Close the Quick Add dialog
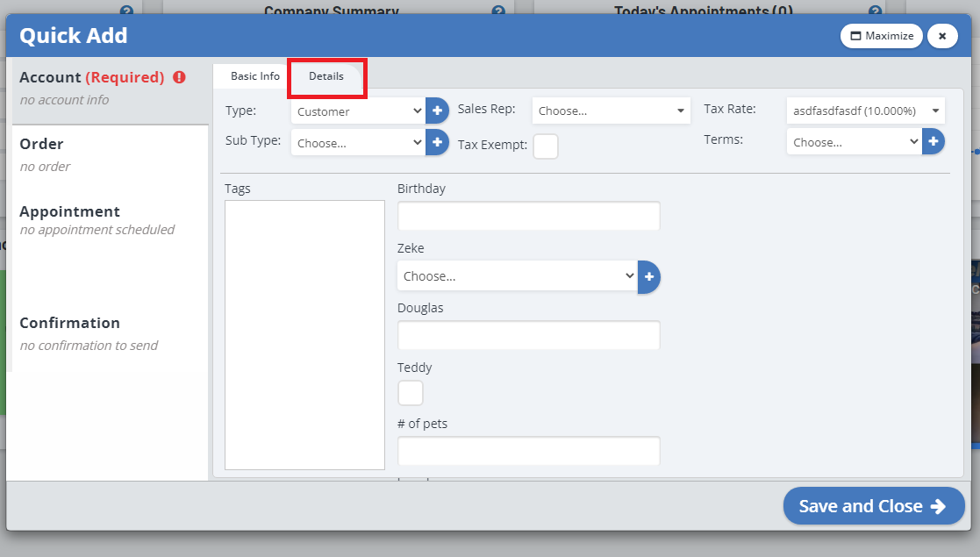The image size is (980, 557). point(942,36)
